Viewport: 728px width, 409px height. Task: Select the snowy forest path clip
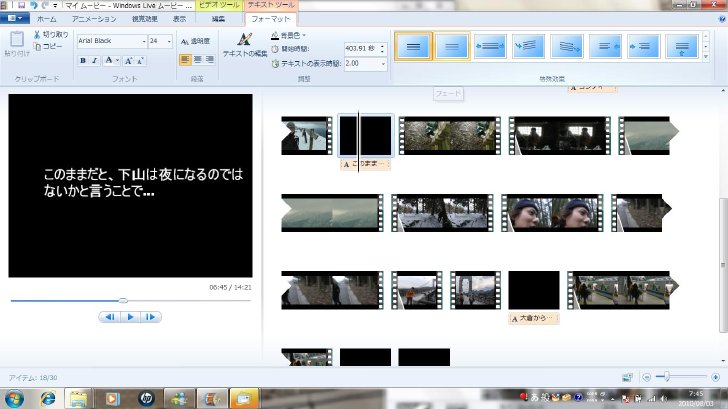click(x=442, y=213)
